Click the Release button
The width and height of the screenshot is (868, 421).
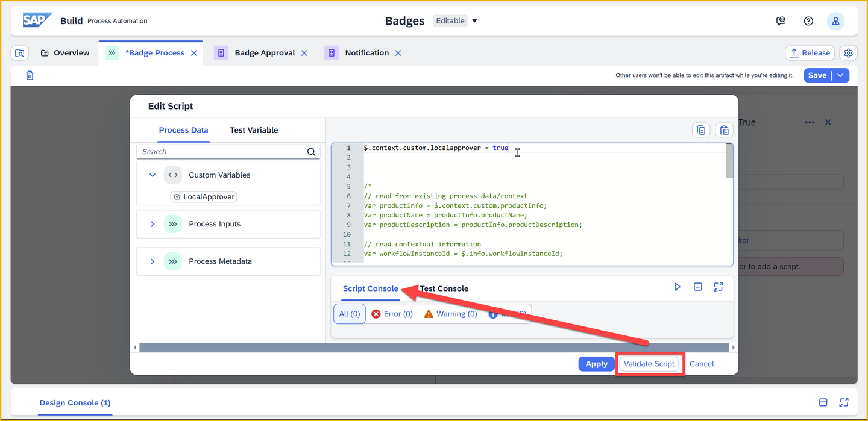810,53
